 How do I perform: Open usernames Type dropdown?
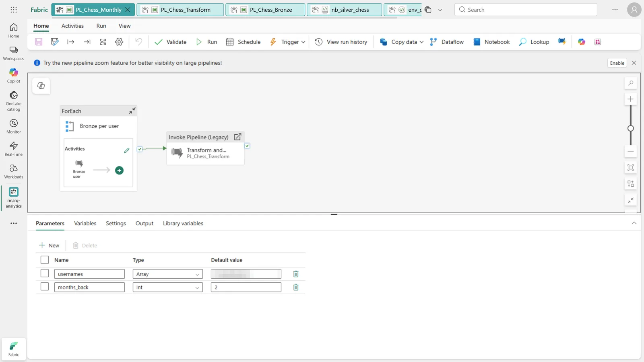coord(167,274)
